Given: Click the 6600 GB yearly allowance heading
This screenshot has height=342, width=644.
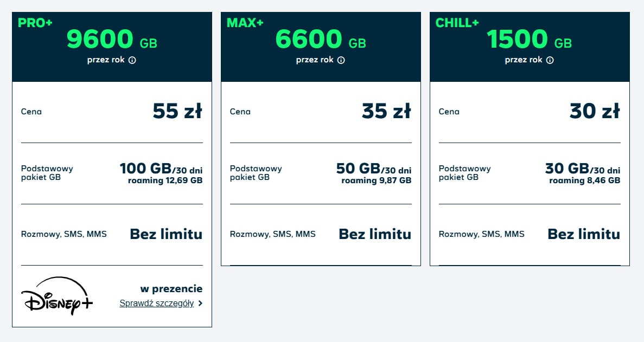Looking at the screenshot, I should (321, 40).
